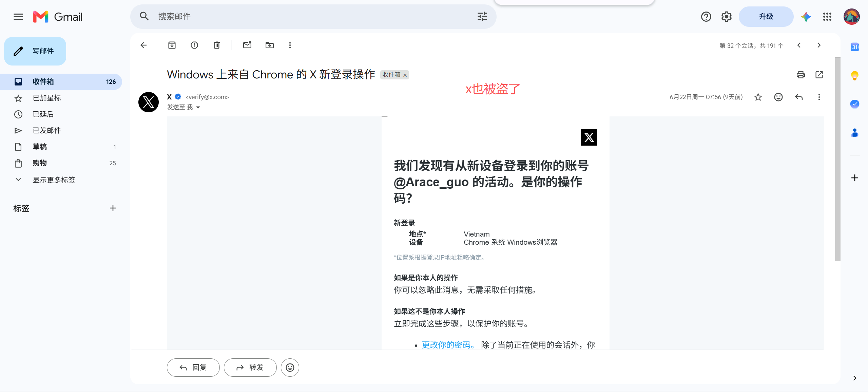Click the 'Vietnam' location text

(x=477, y=234)
